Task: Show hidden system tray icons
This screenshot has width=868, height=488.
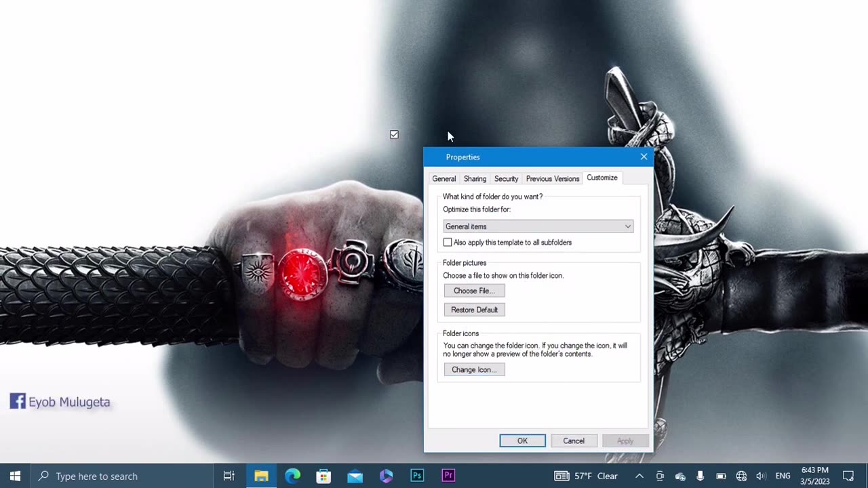Action: tap(639, 476)
